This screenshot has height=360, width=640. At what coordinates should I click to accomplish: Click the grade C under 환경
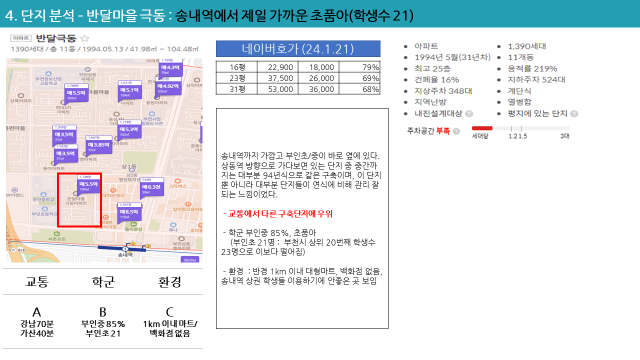coord(169,312)
